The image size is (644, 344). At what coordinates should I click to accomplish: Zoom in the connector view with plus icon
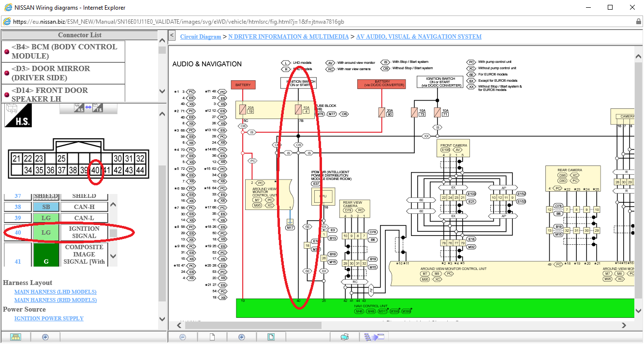(x=45, y=337)
